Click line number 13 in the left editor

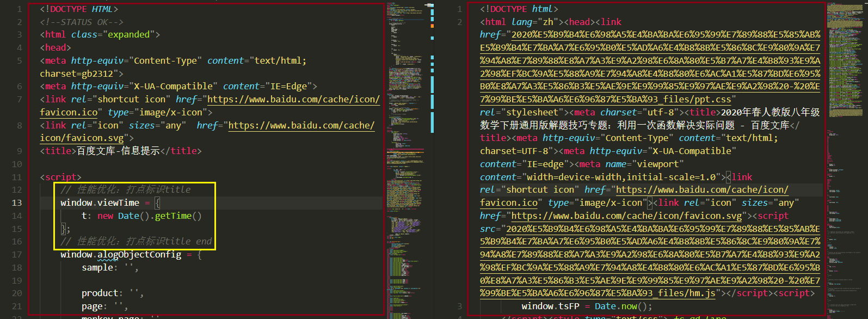pos(17,203)
